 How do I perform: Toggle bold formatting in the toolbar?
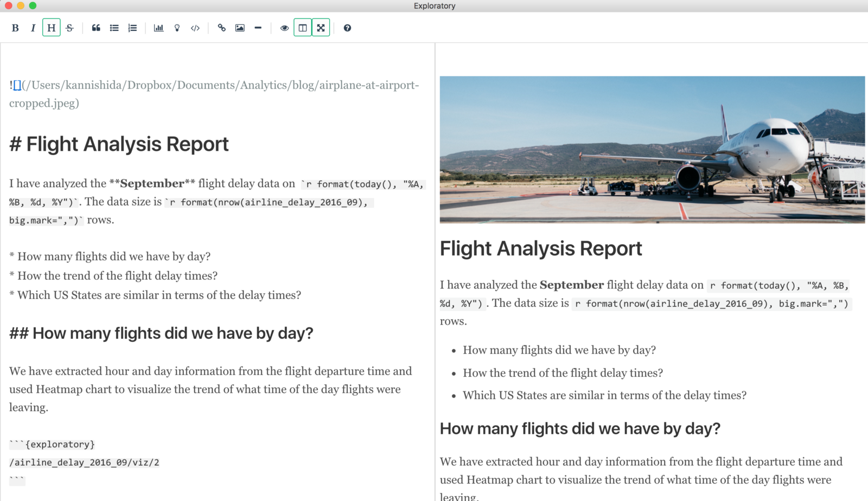(15, 28)
